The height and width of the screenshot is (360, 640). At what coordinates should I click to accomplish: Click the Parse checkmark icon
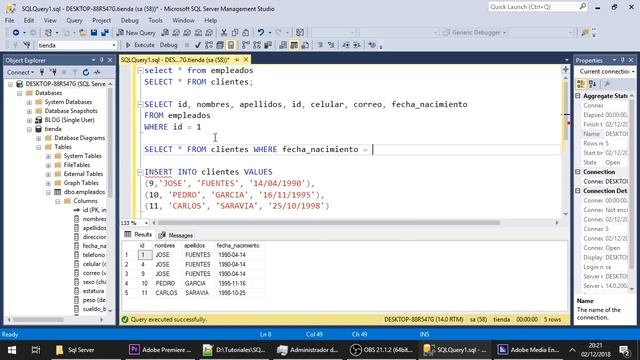pos(198,45)
